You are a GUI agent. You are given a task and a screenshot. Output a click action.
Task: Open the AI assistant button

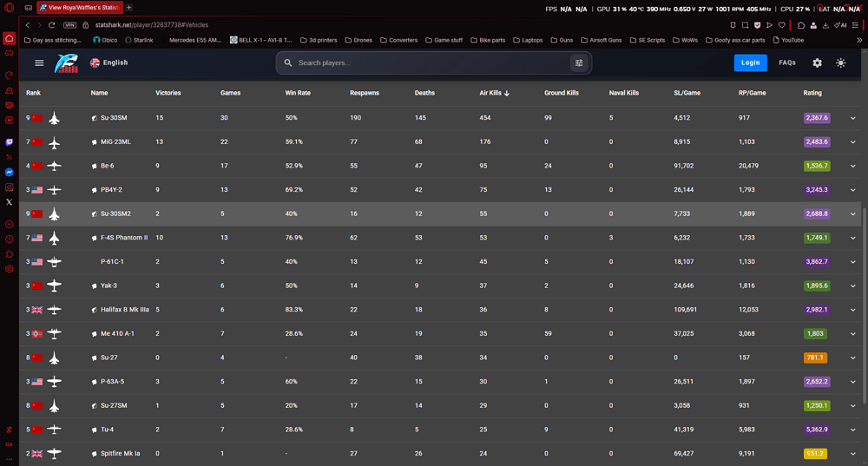(x=840, y=25)
